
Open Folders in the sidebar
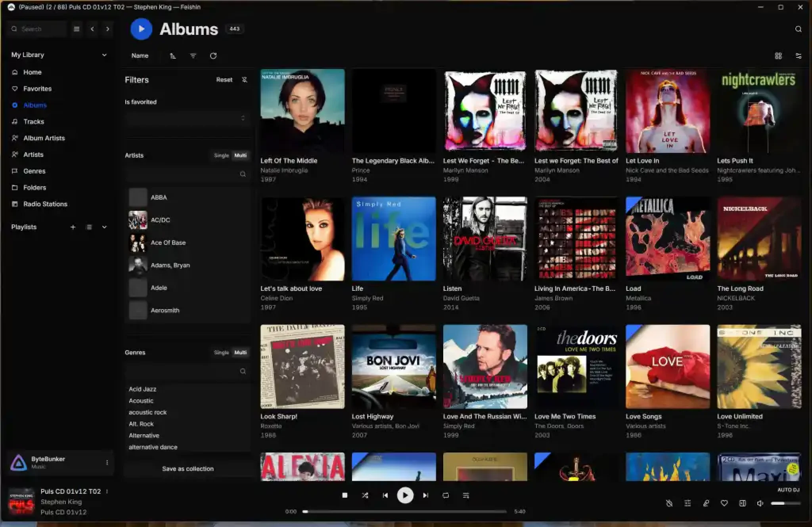[34, 187]
